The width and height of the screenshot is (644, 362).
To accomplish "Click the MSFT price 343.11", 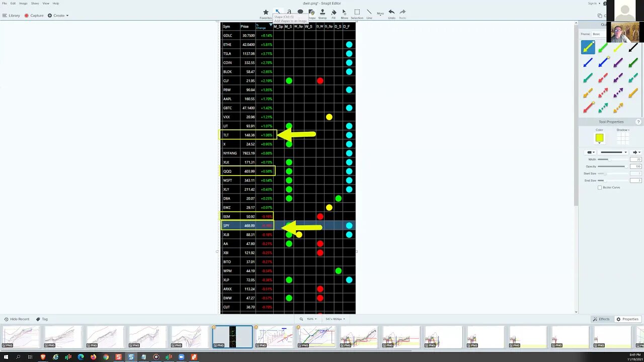I will (x=249, y=180).
